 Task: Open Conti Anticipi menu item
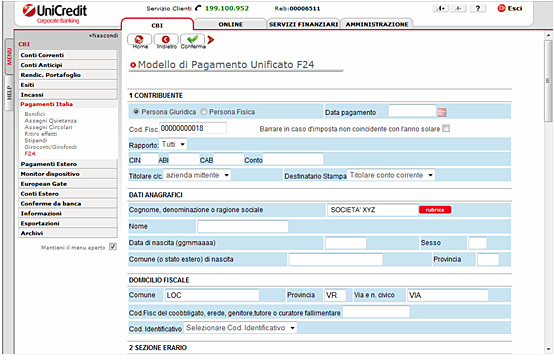point(67,65)
